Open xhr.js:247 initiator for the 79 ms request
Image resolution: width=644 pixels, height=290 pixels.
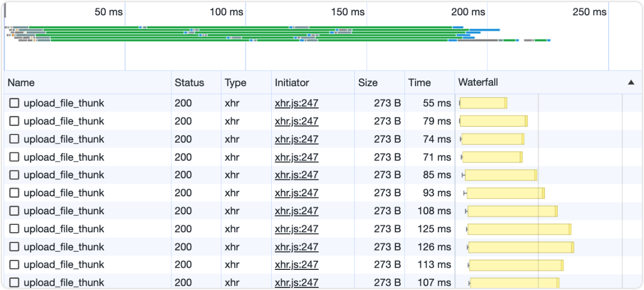[x=297, y=121]
